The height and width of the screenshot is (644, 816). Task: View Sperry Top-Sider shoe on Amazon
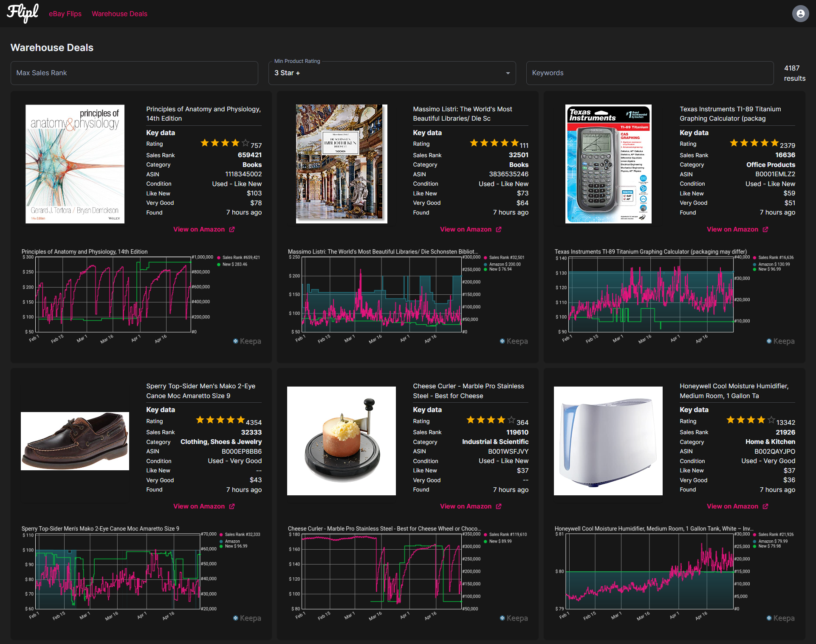pyautogui.click(x=199, y=506)
